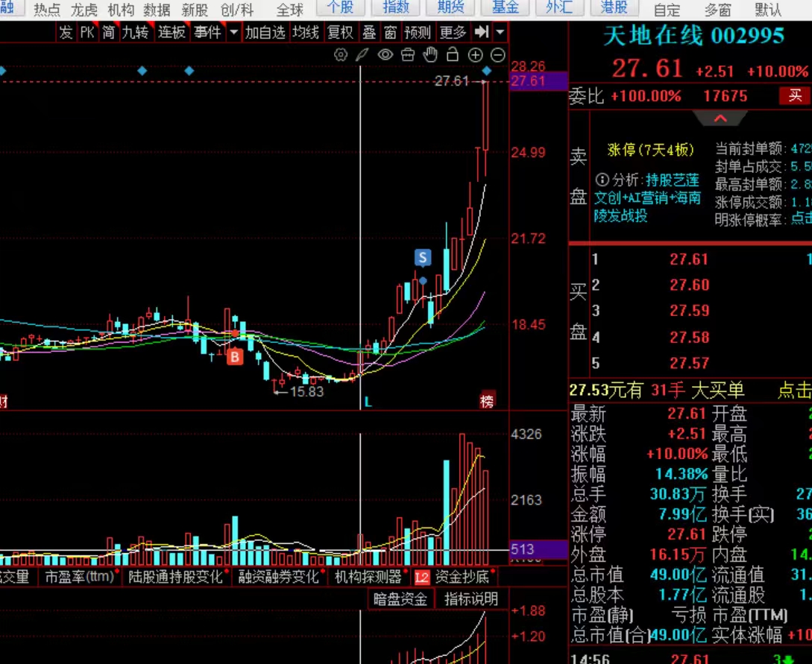The width and height of the screenshot is (812, 664).
Task: Click the jump-to-end arrow icon
Action: coord(482,32)
